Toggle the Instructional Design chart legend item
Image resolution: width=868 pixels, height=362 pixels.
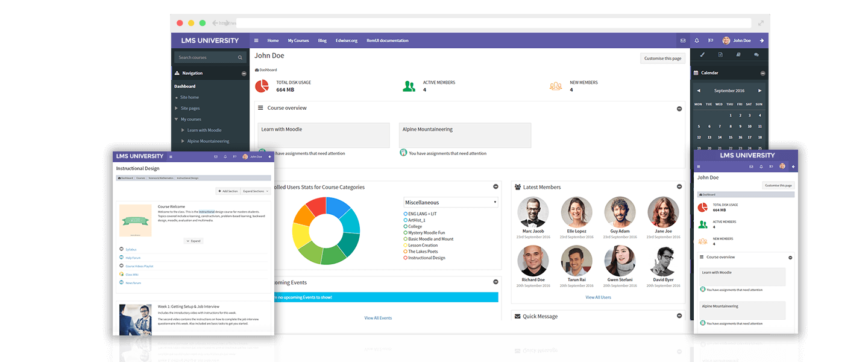click(x=406, y=258)
